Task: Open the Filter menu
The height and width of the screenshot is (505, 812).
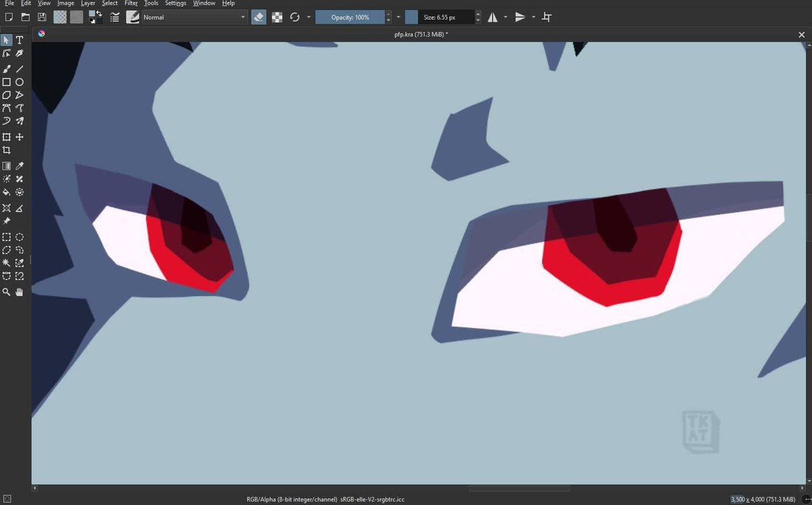Action: pyautogui.click(x=131, y=3)
